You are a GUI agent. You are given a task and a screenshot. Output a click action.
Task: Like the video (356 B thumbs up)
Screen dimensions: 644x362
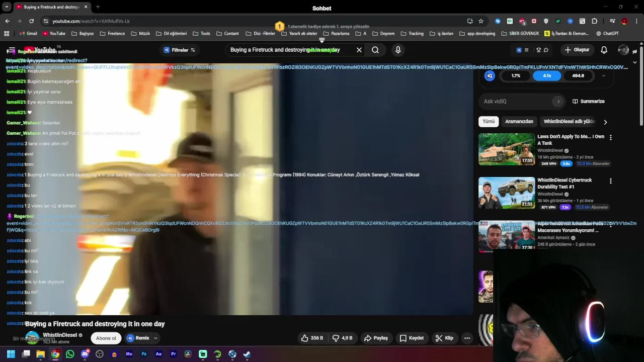click(312, 338)
